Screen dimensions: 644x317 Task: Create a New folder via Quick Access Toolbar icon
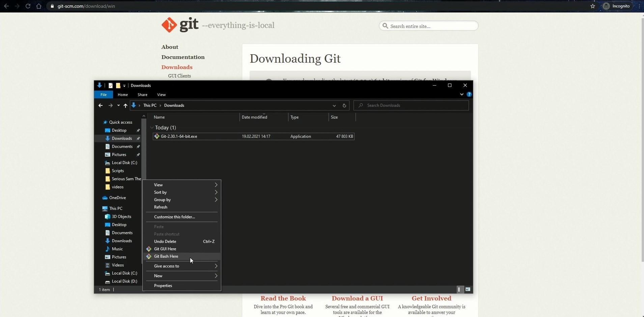point(118,86)
